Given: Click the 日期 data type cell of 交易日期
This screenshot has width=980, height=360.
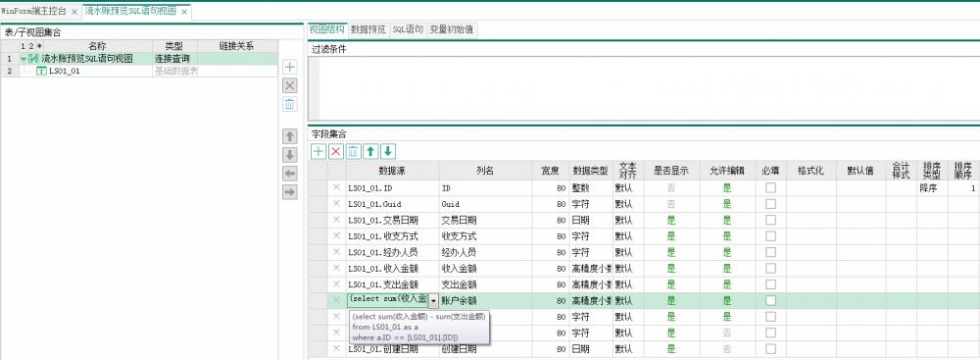Looking at the screenshot, I should [x=591, y=220].
